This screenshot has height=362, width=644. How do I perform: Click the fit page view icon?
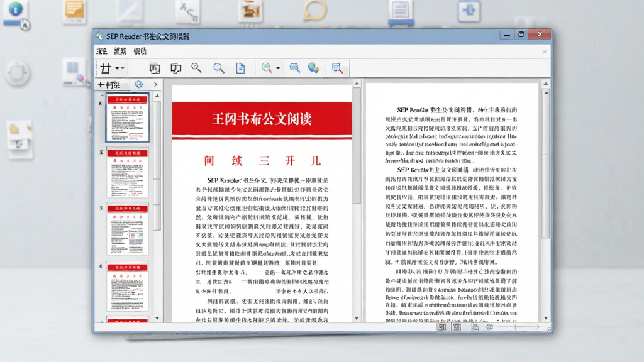tap(155, 68)
